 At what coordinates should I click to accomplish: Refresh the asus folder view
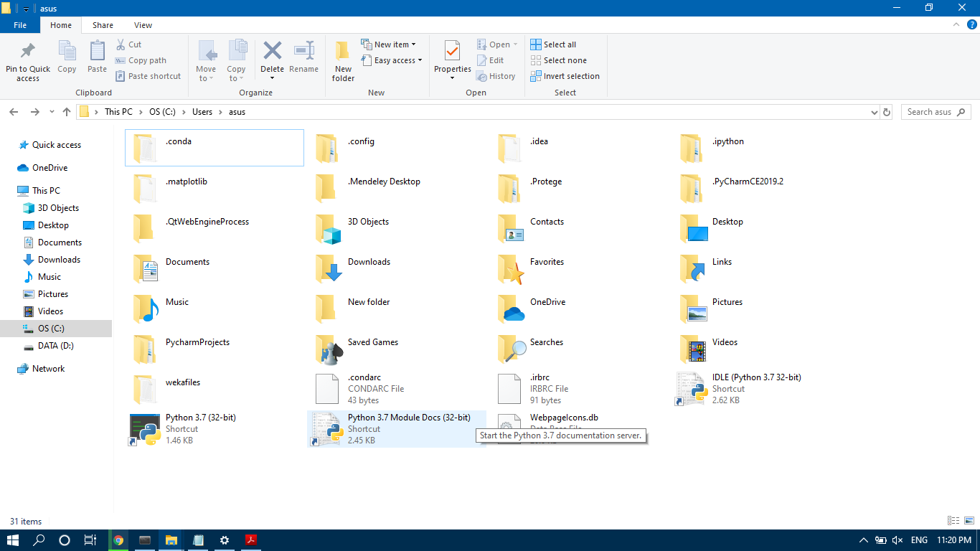click(887, 112)
